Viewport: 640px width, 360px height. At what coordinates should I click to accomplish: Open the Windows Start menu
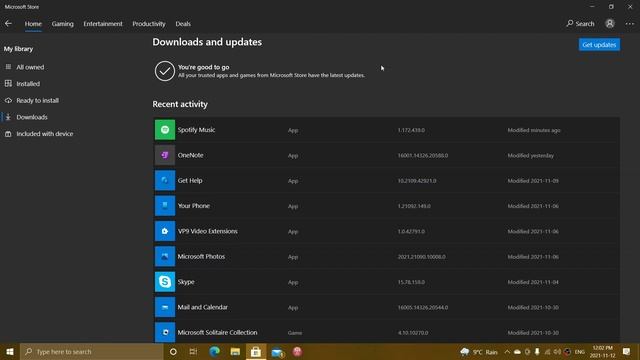pos(10,351)
